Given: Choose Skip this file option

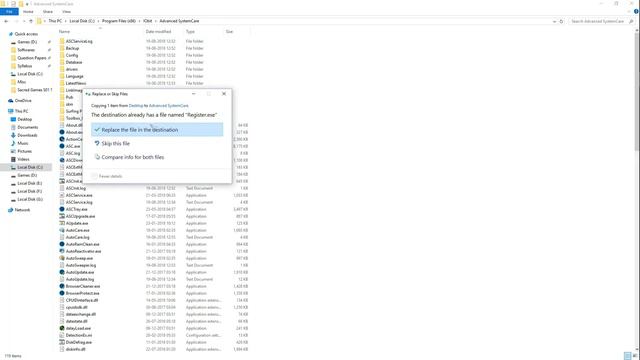Looking at the screenshot, I should (116, 143).
